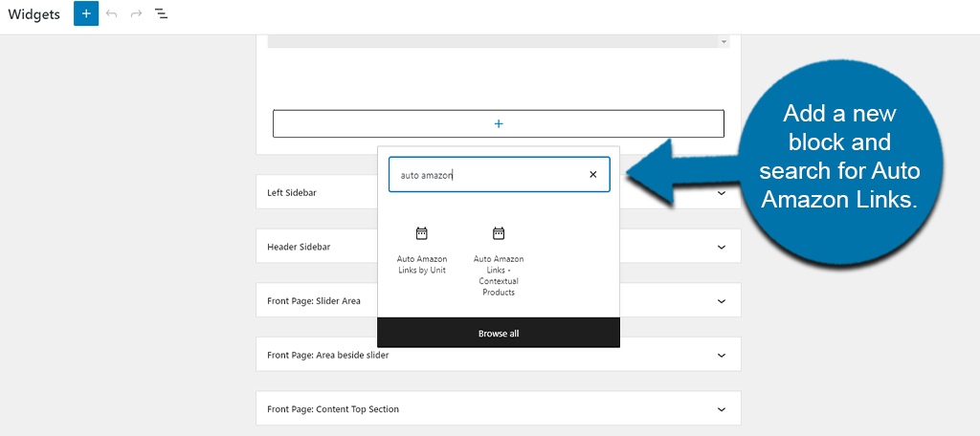Clear the block search field
The image size is (980, 436).
click(x=593, y=175)
